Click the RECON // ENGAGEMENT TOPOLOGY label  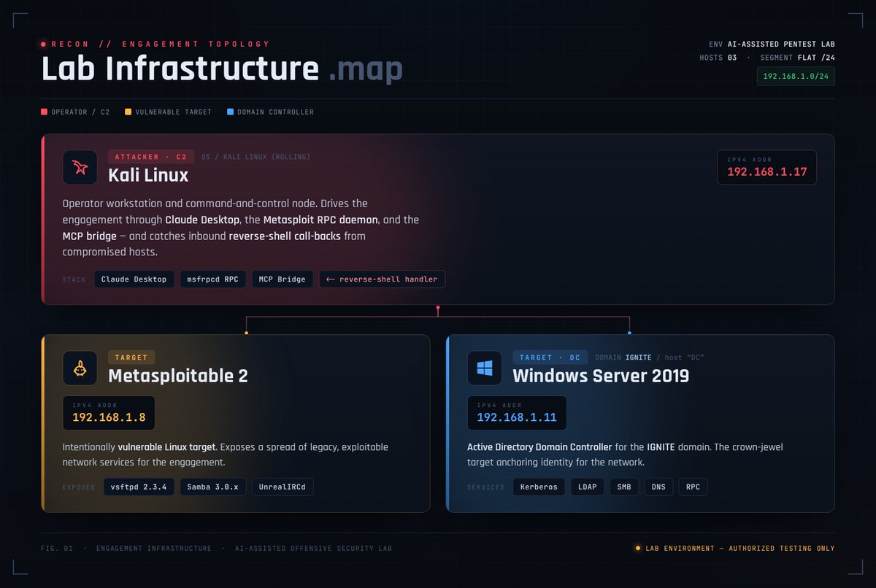pos(160,45)
